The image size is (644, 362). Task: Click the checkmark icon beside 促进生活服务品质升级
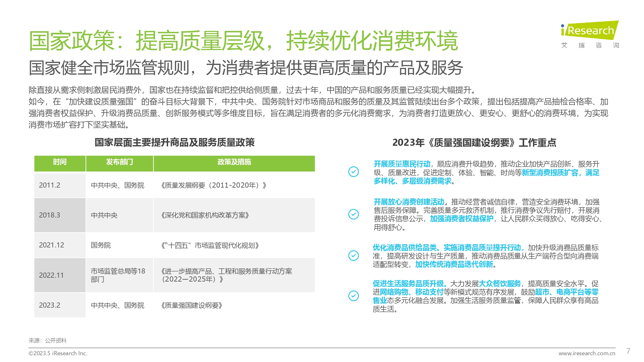click(354, 296)
